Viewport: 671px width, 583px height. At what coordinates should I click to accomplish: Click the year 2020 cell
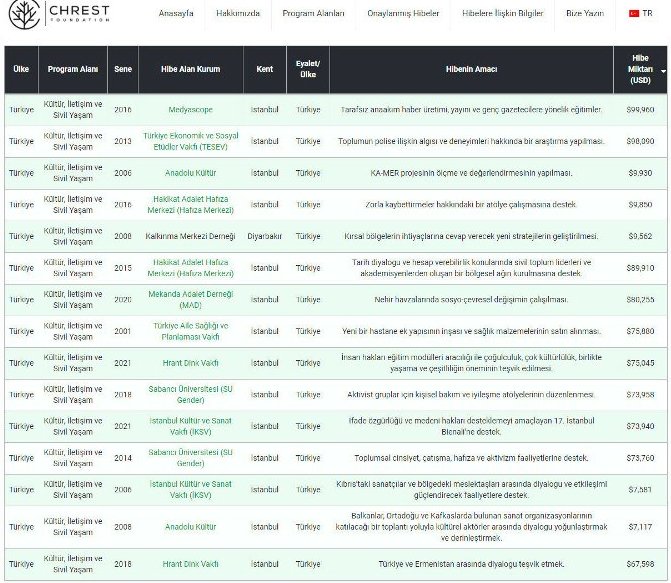click(123, 300)
